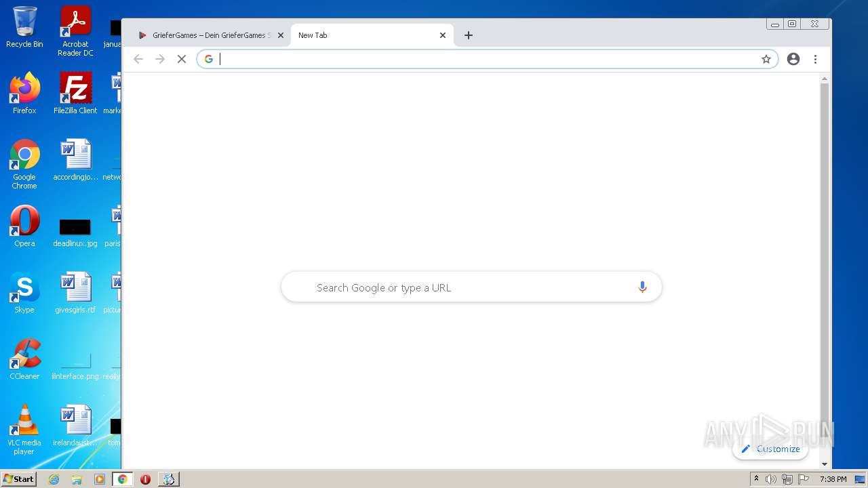Click the scroll up arrow of page scrollbar

(825, 79)
